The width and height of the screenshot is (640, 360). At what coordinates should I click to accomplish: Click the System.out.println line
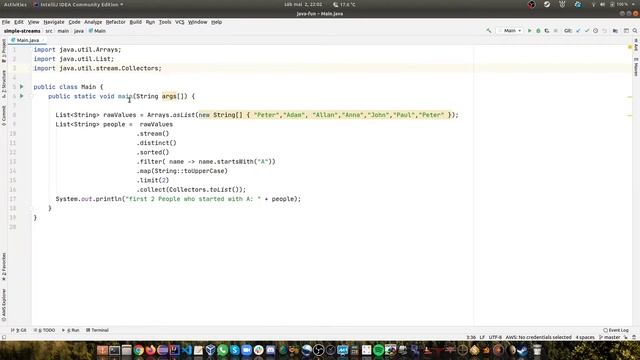[178, 199]
